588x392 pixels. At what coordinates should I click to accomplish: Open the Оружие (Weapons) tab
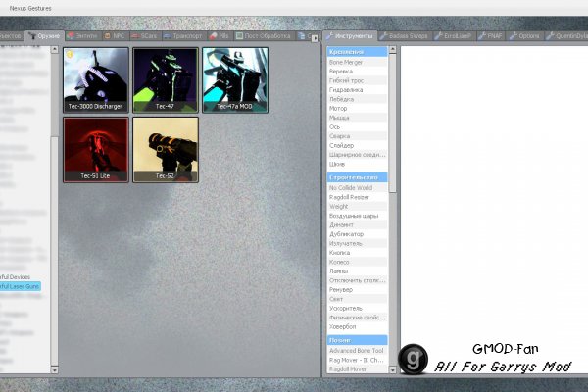pyautogui.click(x=45, y=36)
